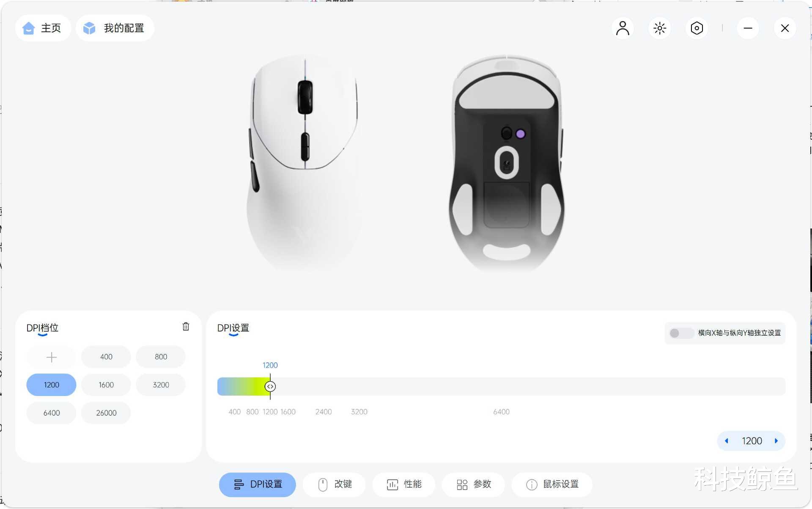Switch to the 性能 tab
Viewport: 812px width, 509px height.
click(x=404, y=484)
